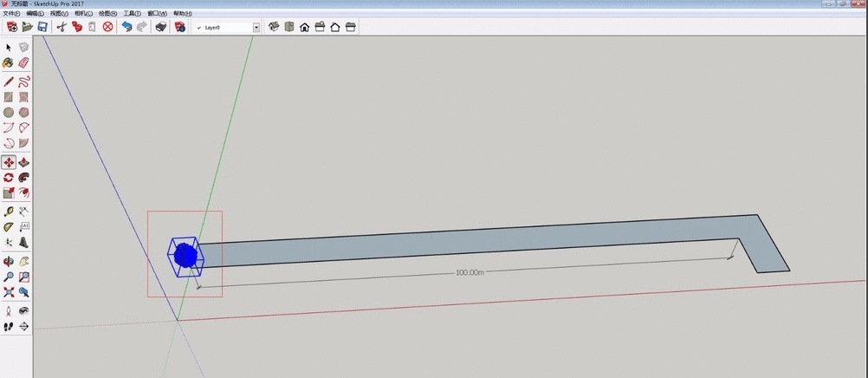This screenshot has height=378, width=868.
Task: Open the 相机(C) menu
Action: tap(83, 14)
